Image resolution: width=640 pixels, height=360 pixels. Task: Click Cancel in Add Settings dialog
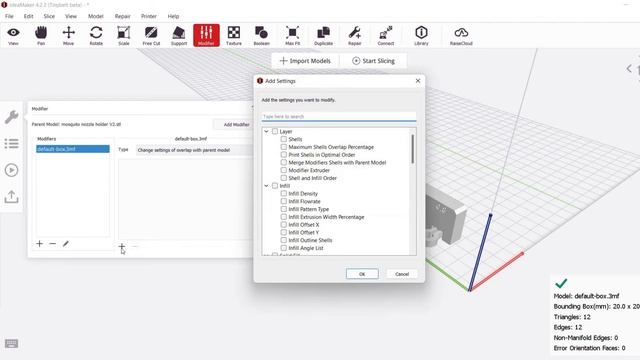[402, 274]
